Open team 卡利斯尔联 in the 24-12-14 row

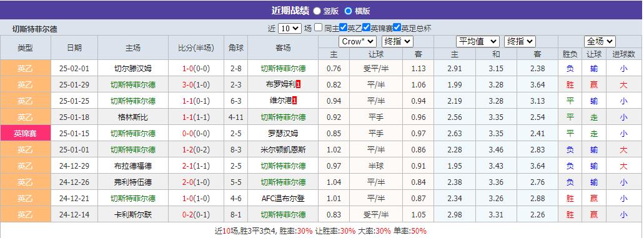[x=132, y=214]
